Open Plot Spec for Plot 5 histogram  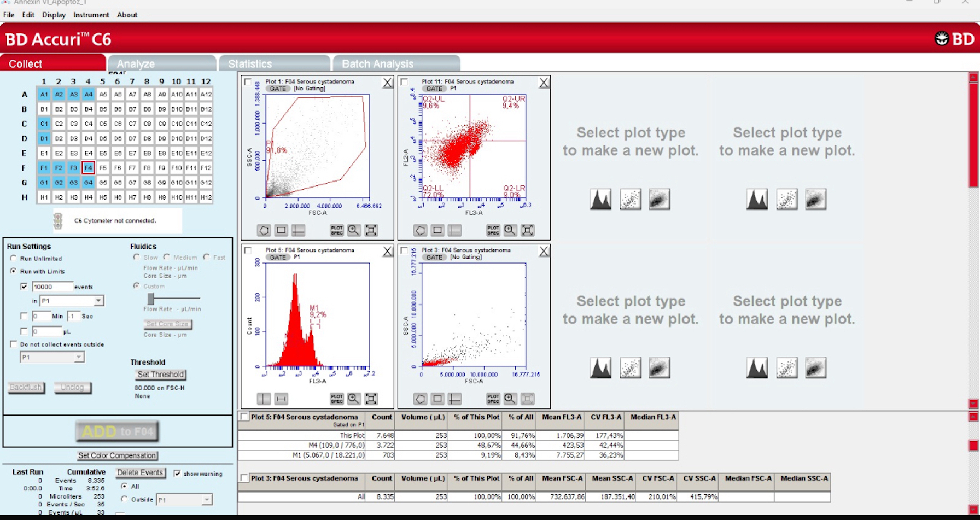[336, 399]
